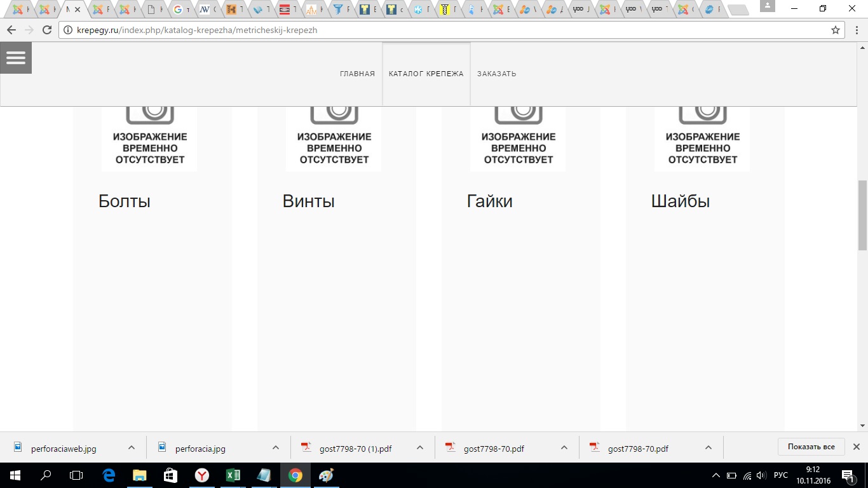Open the ГЛАВНАЯ menu item
This screenshot has width=868, height=488.
pyautogui.click(x=357, y=74)
